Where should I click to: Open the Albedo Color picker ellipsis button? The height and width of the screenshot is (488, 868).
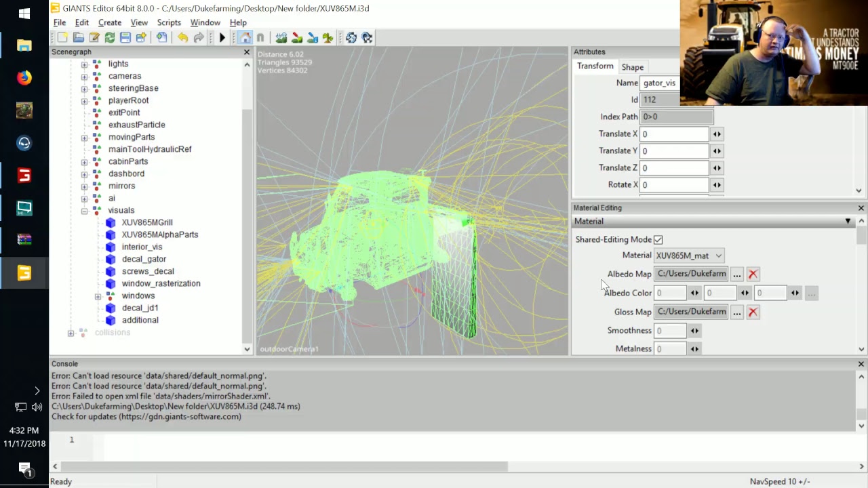(812, 293)
